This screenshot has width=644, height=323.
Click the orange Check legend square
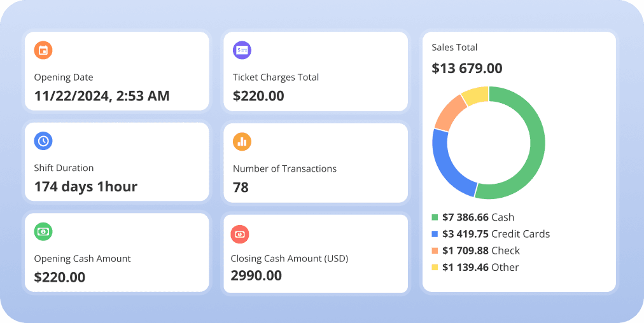435,251
